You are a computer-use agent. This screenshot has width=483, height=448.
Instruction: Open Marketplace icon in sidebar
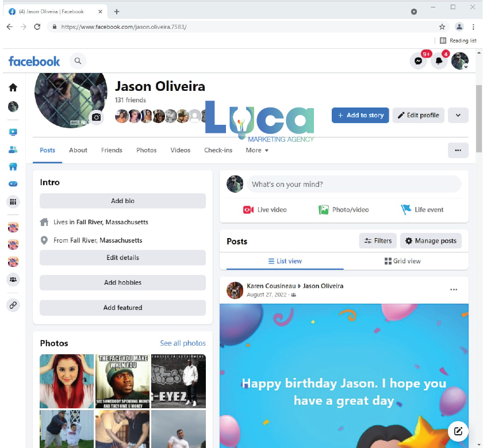click(13, 167)
